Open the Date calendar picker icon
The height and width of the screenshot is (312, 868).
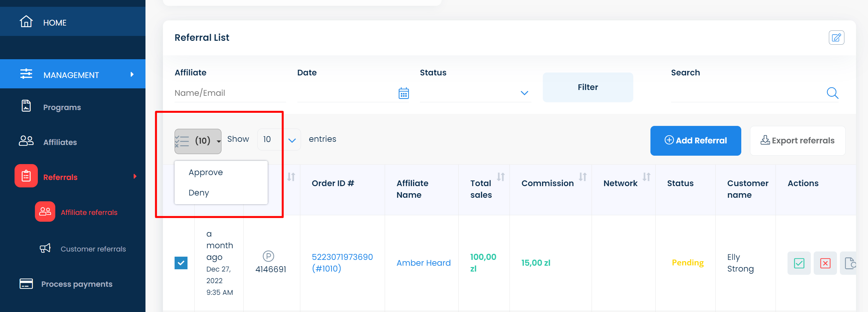(403, 93)
